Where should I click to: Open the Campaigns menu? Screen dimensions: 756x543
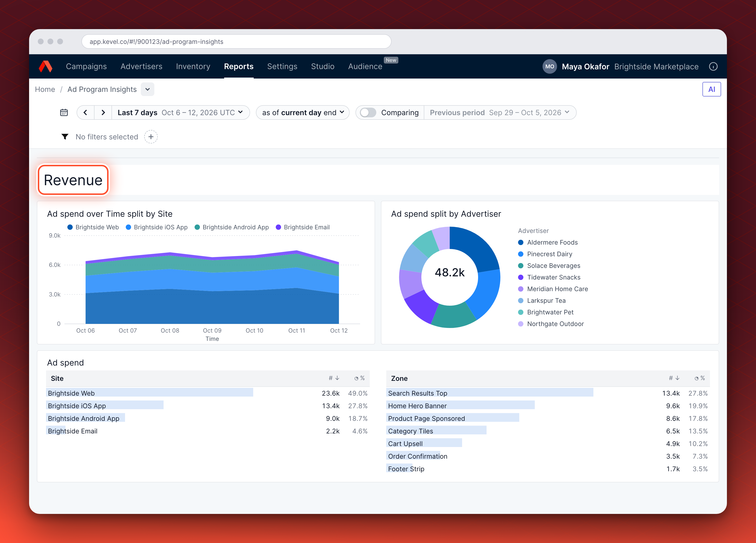coord(86,66)
